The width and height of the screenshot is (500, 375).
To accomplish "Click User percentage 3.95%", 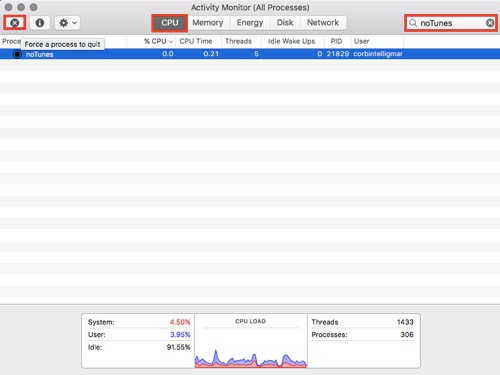I will coord(180,334).
